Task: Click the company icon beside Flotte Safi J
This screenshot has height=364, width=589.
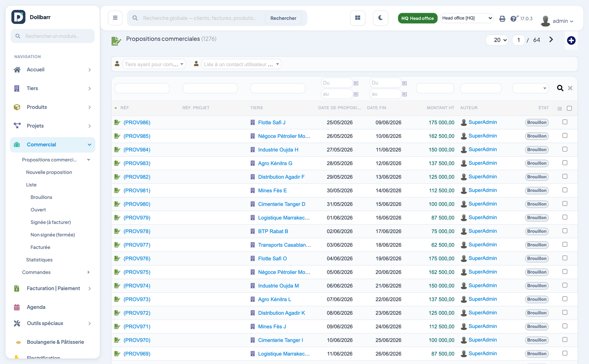Action: [253, 122]
